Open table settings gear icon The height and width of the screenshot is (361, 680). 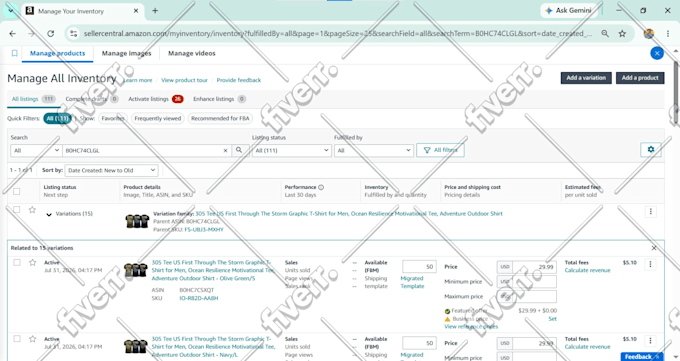651,150
